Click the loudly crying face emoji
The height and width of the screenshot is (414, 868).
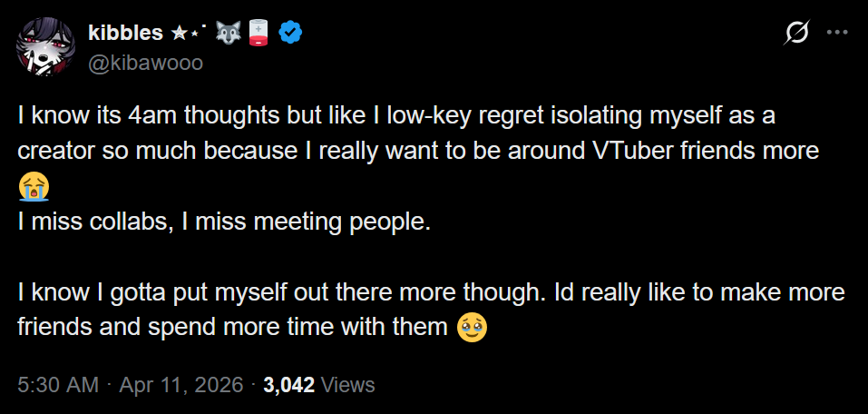click(34, 186)
